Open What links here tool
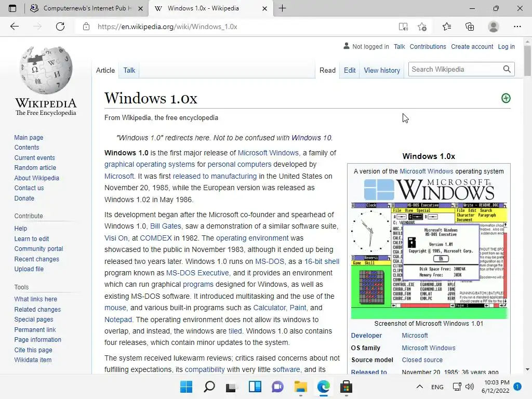Viewport: 532px width, 399px height. pos(36,299)
